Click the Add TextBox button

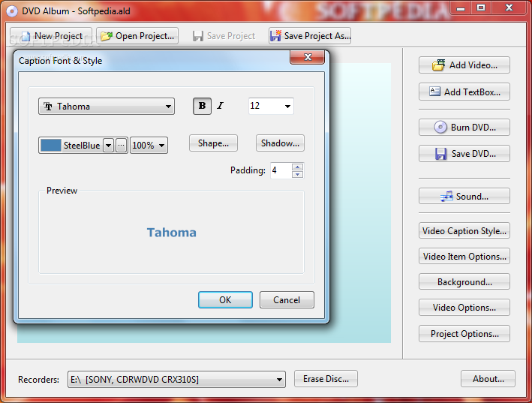[x=464, y=92]
